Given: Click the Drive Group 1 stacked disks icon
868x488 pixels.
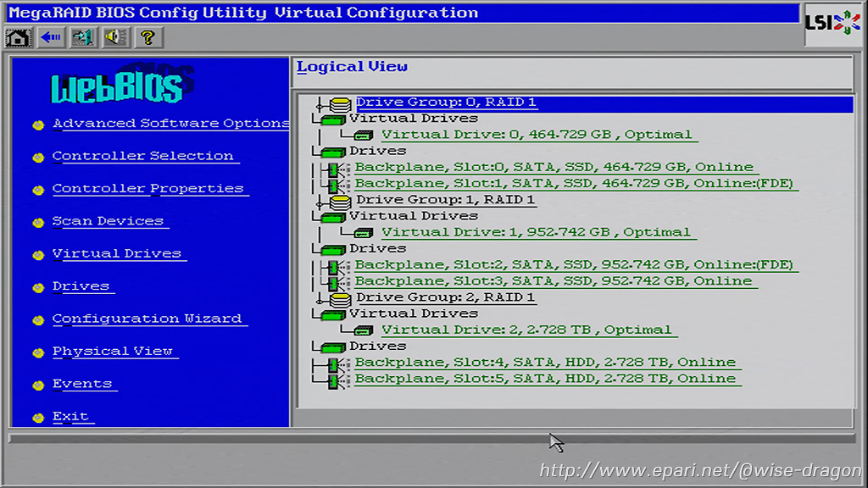Looking at the screenshot, I should (341, 202).
